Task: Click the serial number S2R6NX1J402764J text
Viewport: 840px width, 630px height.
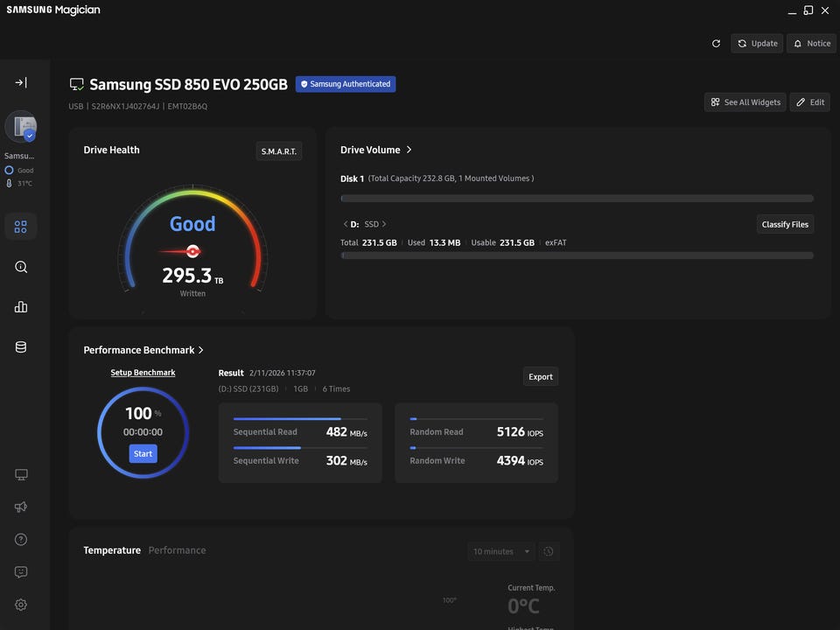Action: [x=125, y=106]
